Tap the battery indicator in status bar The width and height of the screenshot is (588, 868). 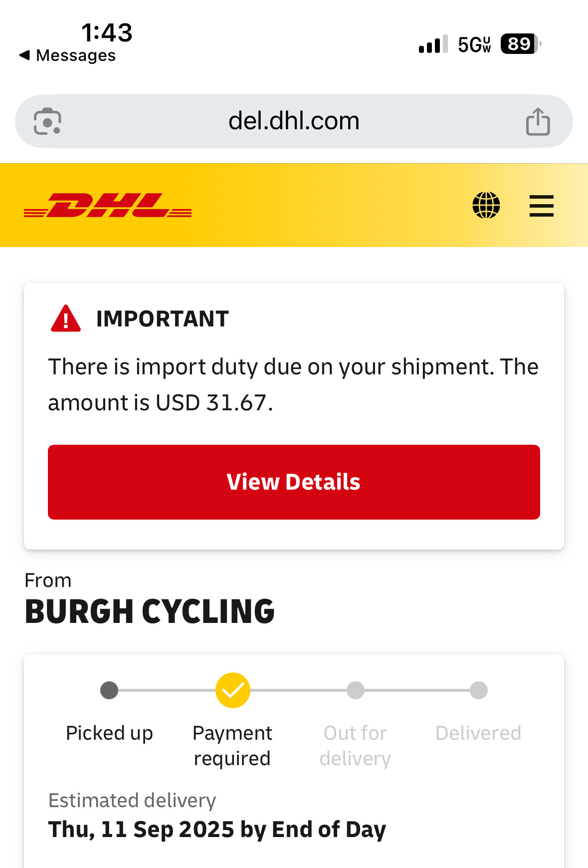520,44
